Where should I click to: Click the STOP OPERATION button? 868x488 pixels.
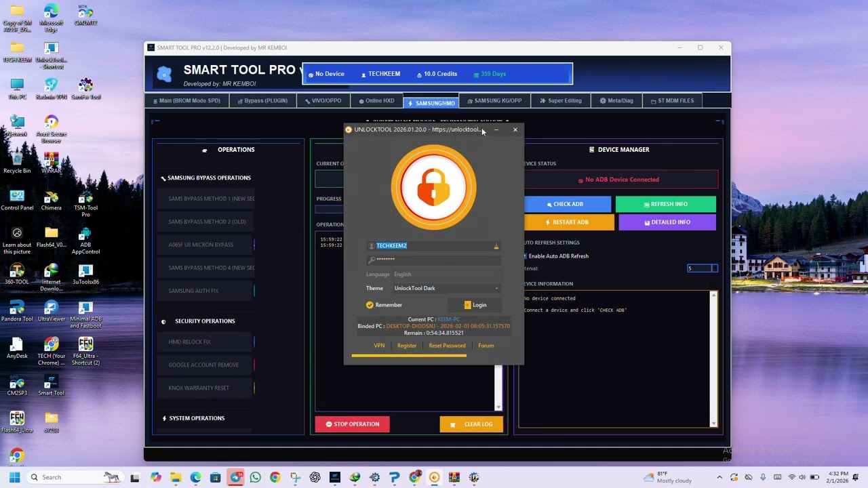coord(352,424)
